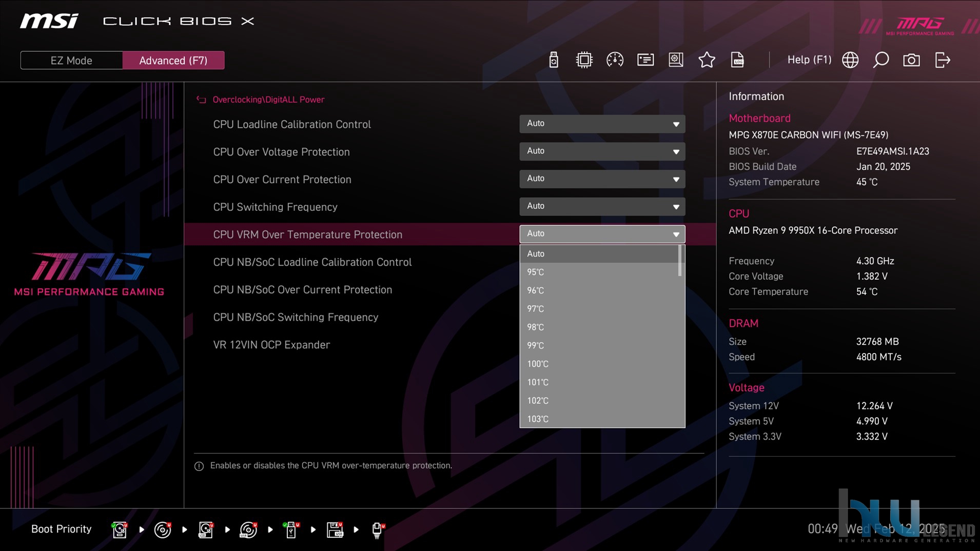The height and width of the screenshot is (551, 980).
Task: Click the BIOS version E7E49AMSI.1A23
Action: tap(892, 151)
